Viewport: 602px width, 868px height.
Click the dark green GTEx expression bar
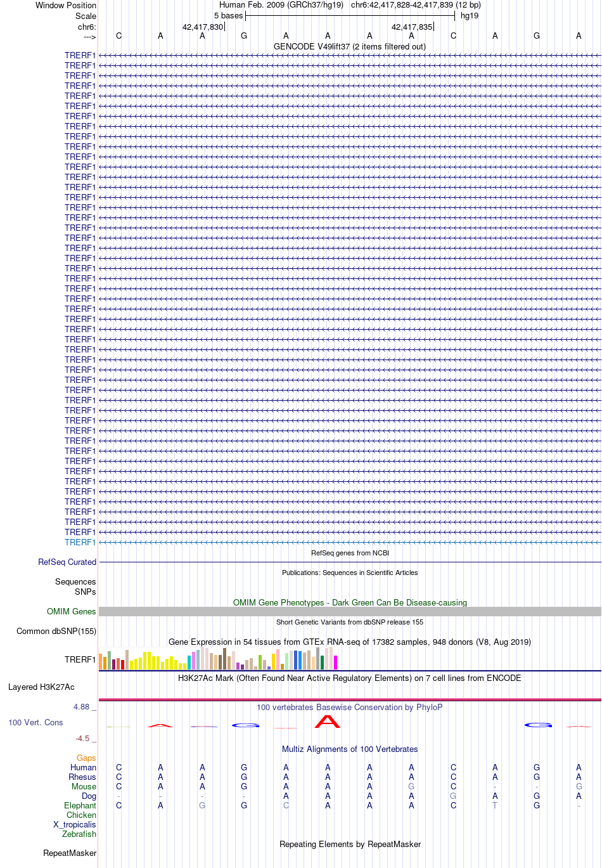pos(322,663)
